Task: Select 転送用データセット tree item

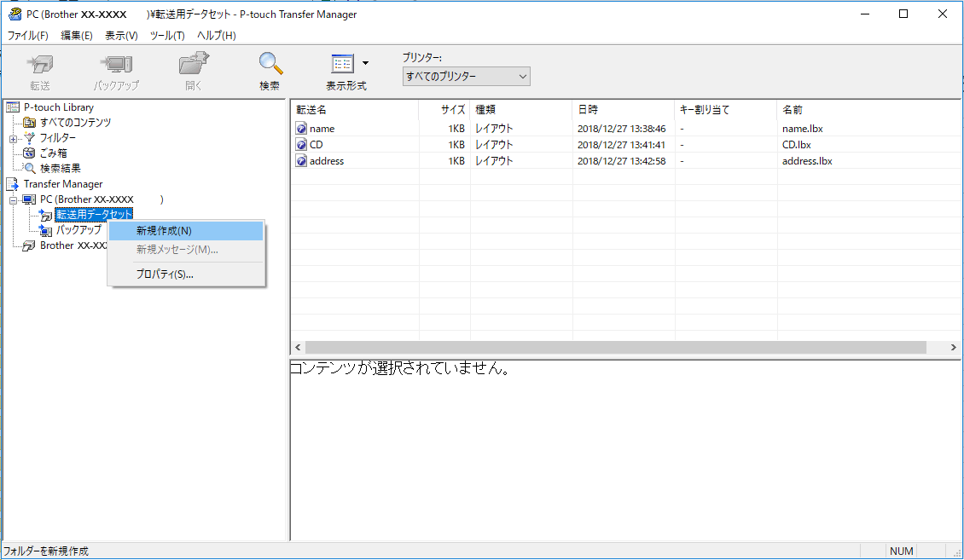Action: 94,215
